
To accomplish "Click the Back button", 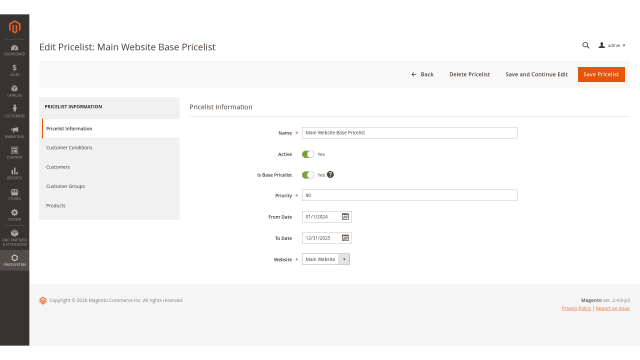I will (x=422, y=74).
